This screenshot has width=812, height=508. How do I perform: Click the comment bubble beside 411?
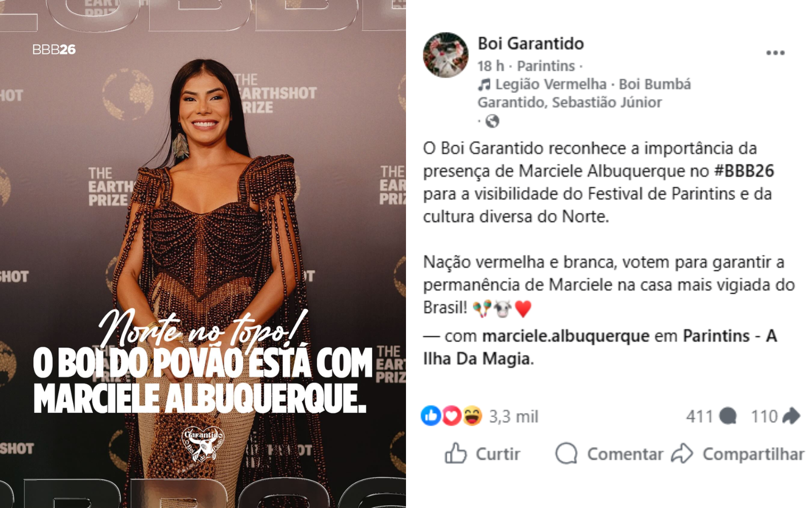728,416
